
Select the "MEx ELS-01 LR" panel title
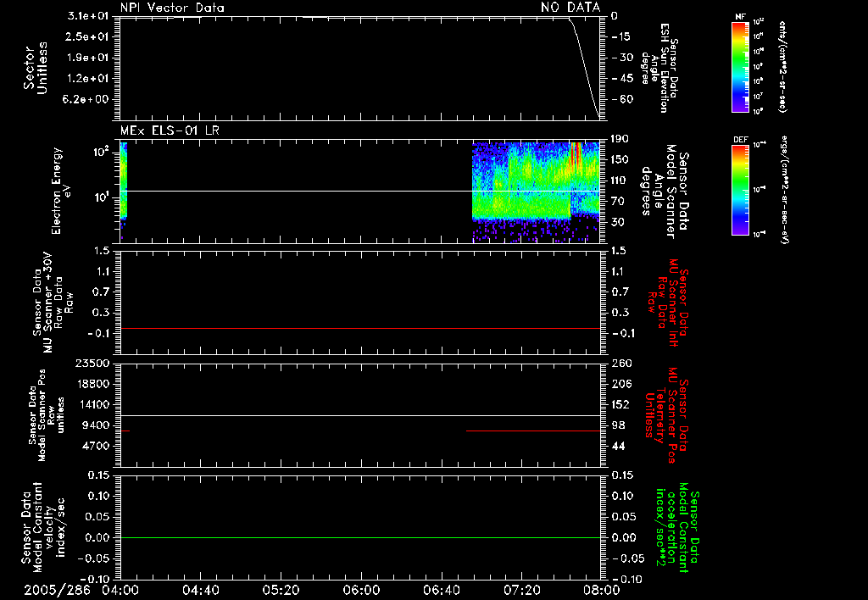170,131
